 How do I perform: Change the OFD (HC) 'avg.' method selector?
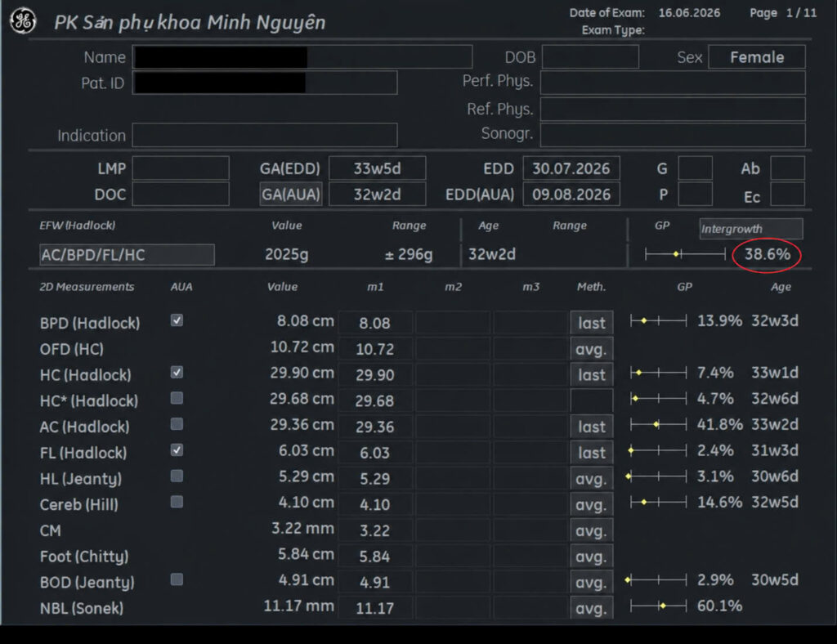coord(592,349)
